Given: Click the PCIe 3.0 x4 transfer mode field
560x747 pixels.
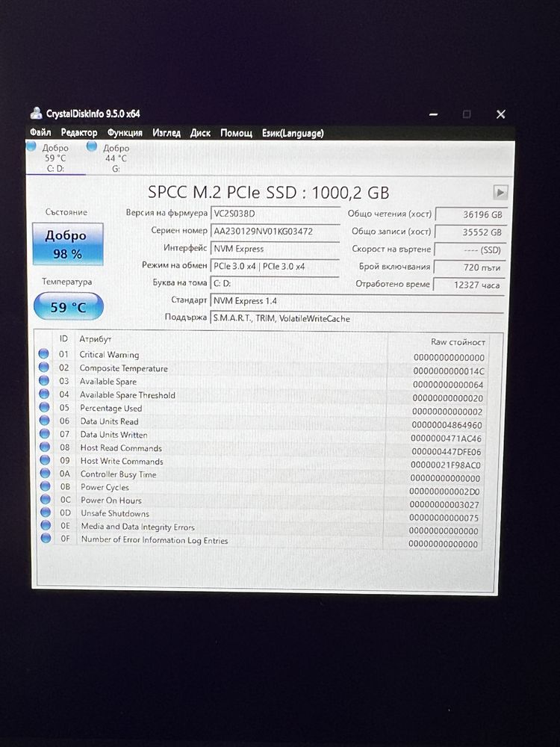Looking at the screenshot, I should 276,267.
